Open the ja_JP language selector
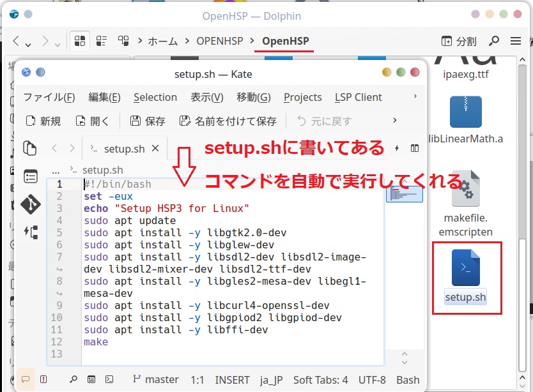Screen dimensions: 533x392 (x=271, y=380)
